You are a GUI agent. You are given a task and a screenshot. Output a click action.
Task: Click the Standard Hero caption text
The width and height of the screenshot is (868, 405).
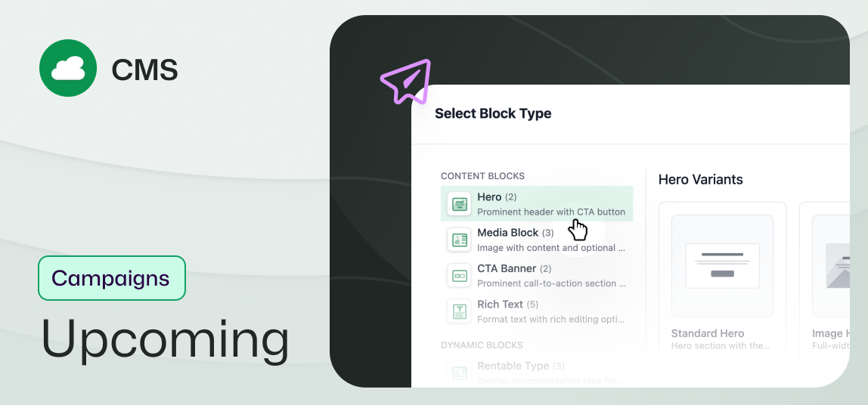[x=708, y=333]
